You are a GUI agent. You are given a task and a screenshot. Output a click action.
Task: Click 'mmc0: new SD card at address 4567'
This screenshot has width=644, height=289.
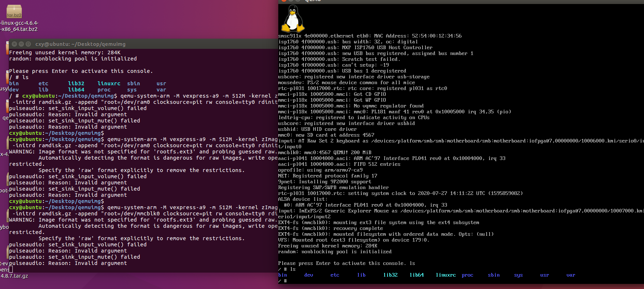326,135
